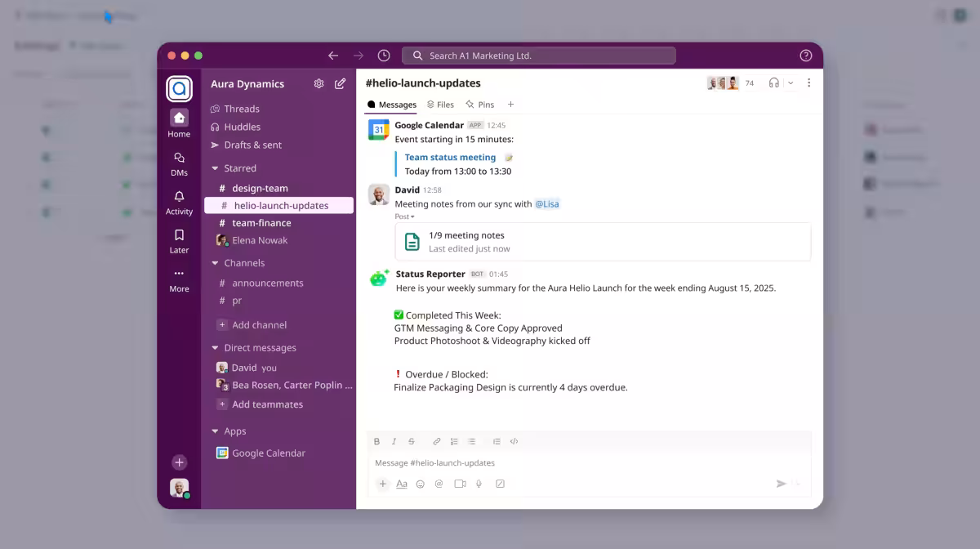Click Add channel in sidebar

258,325
